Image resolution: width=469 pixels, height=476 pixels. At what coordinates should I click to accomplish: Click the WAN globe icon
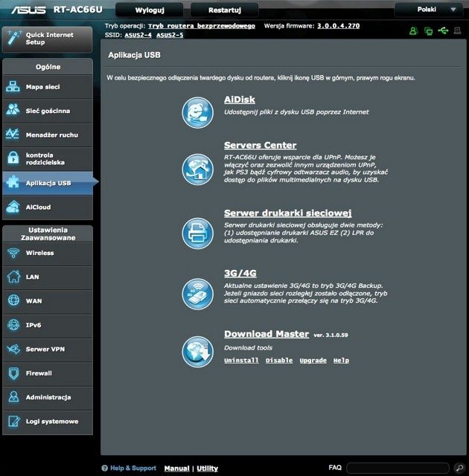(x=13, y=300)
